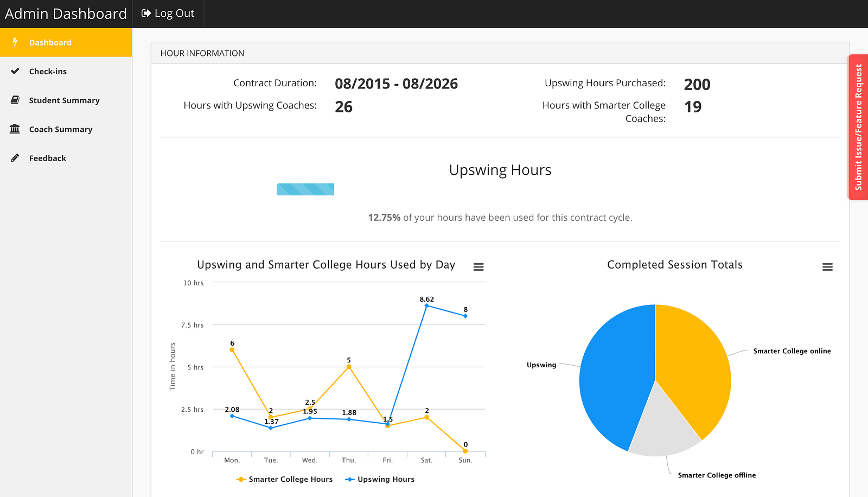Click the Admin Dashboard title
The height and width of the screenshot is (497, 868).
(66, 14)
